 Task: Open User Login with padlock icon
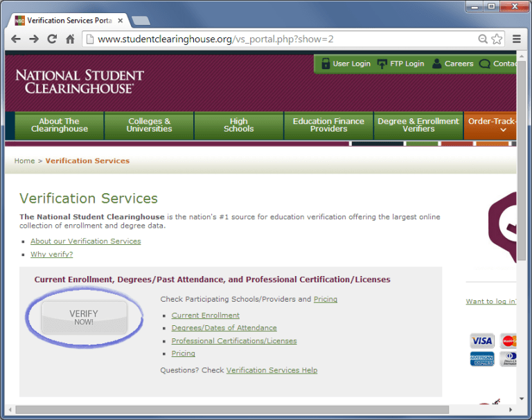click(x=345, y=64)
